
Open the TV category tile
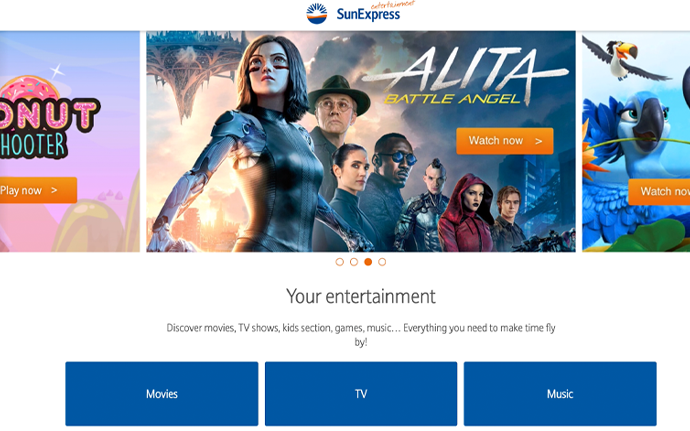361,394
